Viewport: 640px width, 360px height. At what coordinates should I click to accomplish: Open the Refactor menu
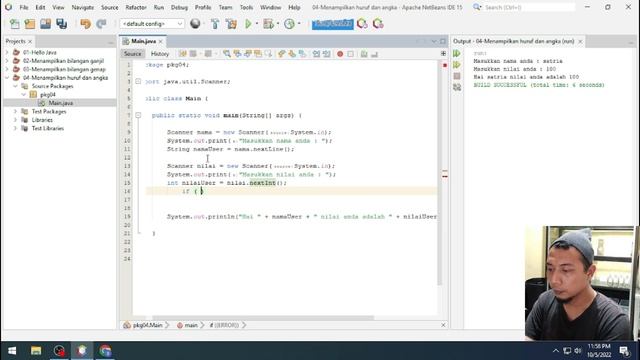click(136, 7)
